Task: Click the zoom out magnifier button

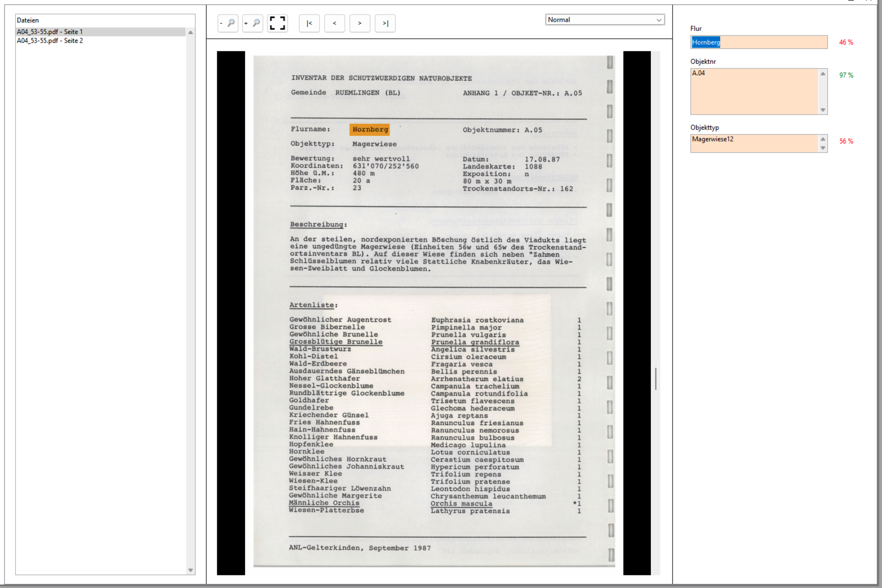Action: click(228, 23)
